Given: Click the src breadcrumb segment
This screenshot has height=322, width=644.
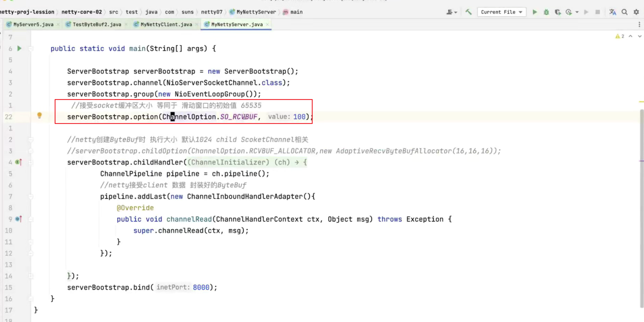Looking at the screenshot, I should [x=114, y=12].
